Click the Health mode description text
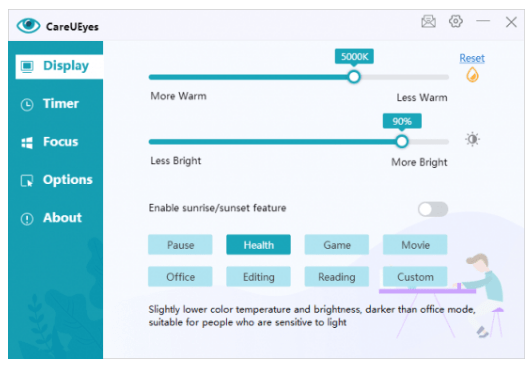This screenshot has height=367, width=529. [312, 316]
